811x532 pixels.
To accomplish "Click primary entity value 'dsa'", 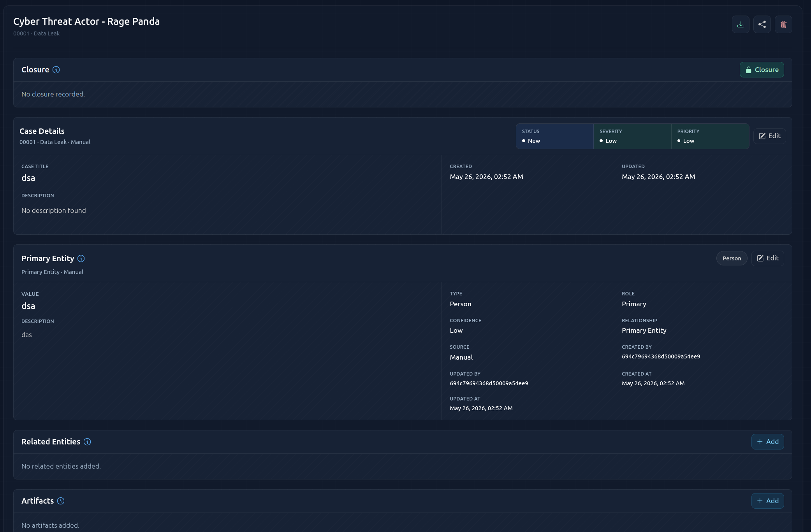I will coord(28,306).
